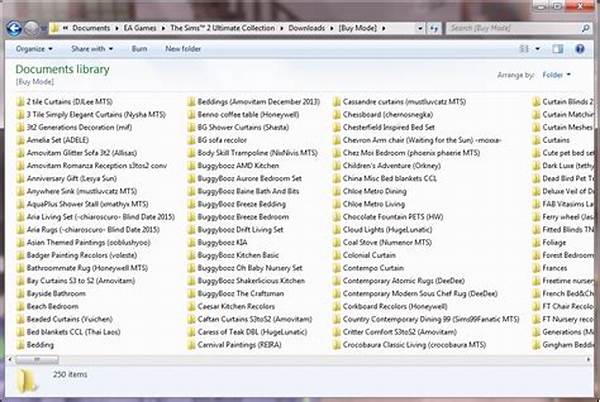Click EA Games in the breadcrumb
600x402 pixels.
(140, 28)
